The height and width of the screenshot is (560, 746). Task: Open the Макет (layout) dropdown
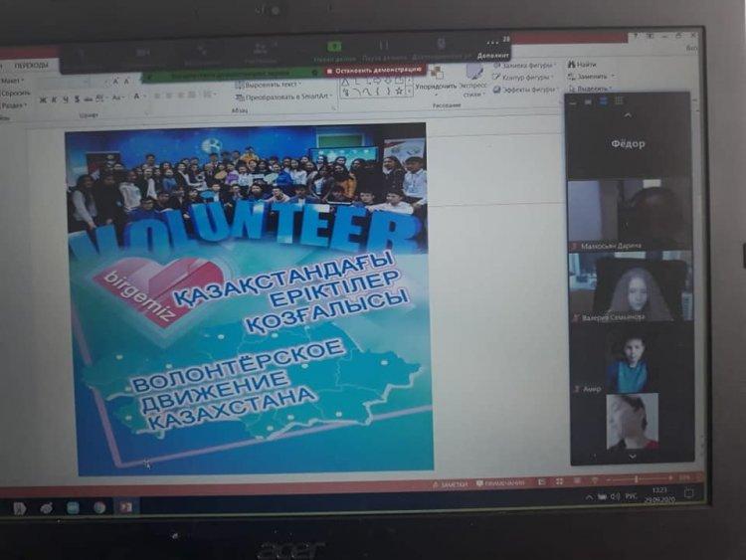click(12, 82)
